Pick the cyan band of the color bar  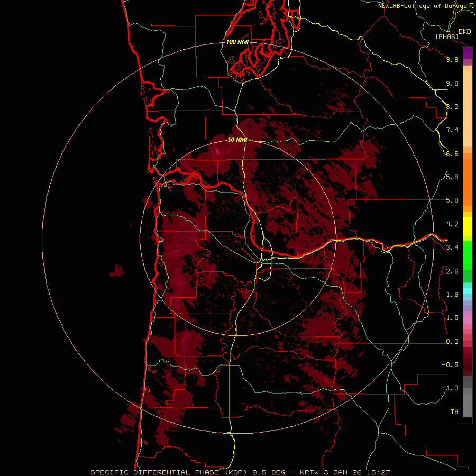coord(467,291)
